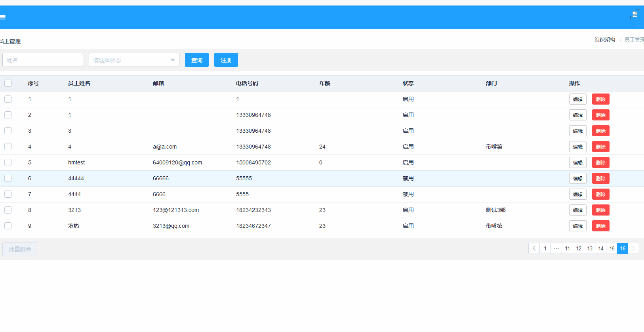Go to page 12
The image size is (644, 332).
point(578,248)
